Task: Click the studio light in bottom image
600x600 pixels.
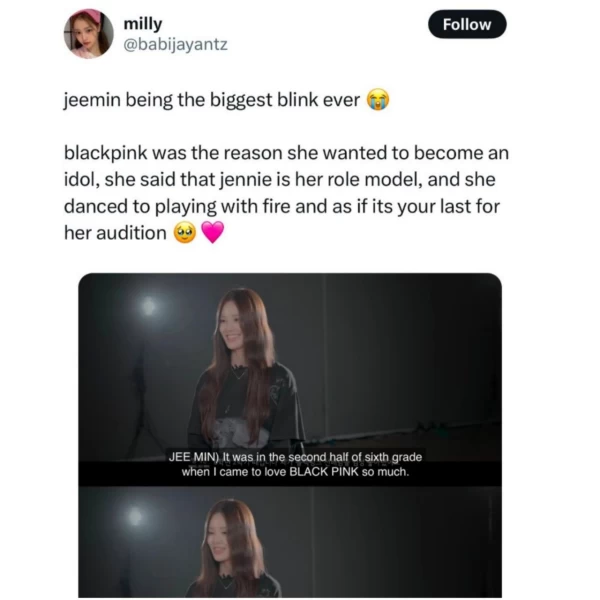Action: (134, 516)
